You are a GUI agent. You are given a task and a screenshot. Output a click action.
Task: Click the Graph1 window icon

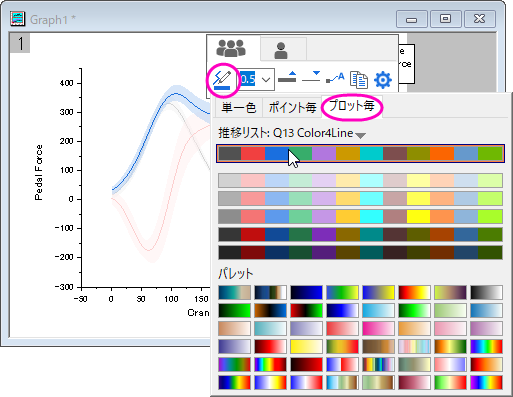click(18, 19)
